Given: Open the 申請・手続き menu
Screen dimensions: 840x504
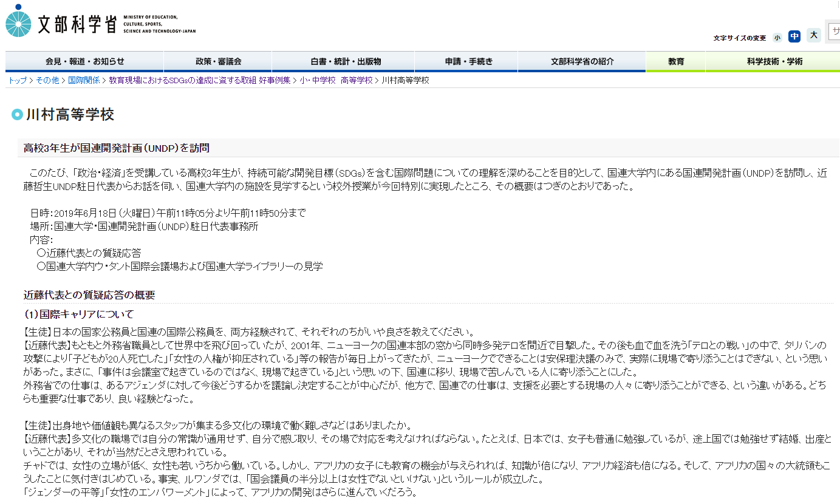Looking at the screenshot, I should click(x=466, y=61).
